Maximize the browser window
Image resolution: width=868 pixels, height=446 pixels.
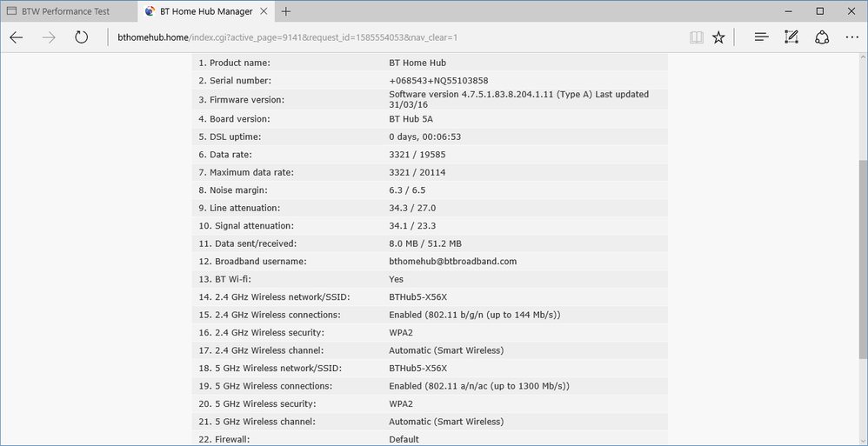[x=820, y=11]
